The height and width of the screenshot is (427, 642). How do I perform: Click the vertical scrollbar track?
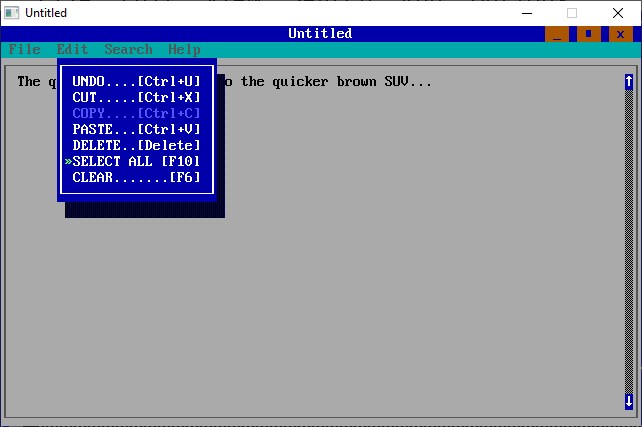click(x=628, y=240)
